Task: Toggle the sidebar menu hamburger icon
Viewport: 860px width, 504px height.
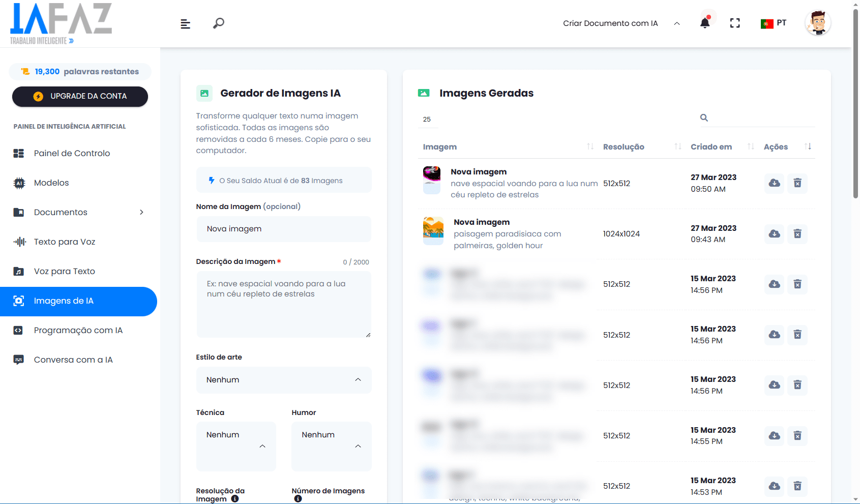Action: click(185, 24)
